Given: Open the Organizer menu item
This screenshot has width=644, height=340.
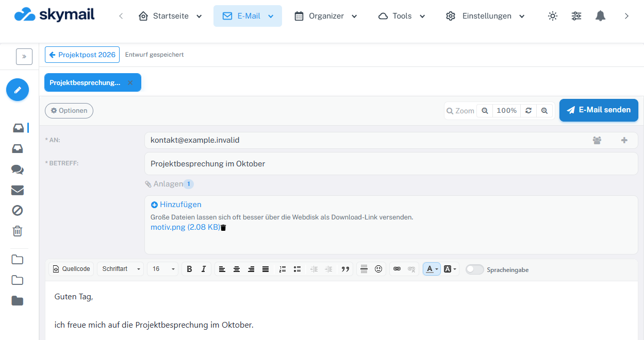Looking at the screenshot, I should pyautogui.click(x=325, y=16).
